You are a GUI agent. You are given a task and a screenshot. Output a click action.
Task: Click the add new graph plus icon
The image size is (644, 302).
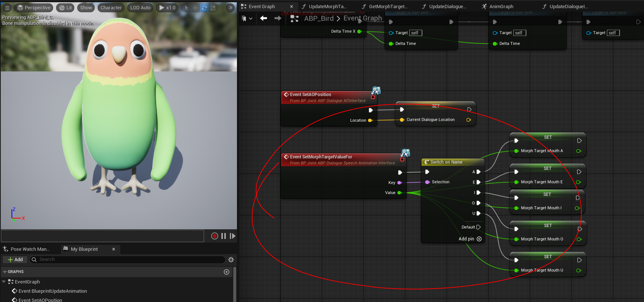(x=227, y=272)
